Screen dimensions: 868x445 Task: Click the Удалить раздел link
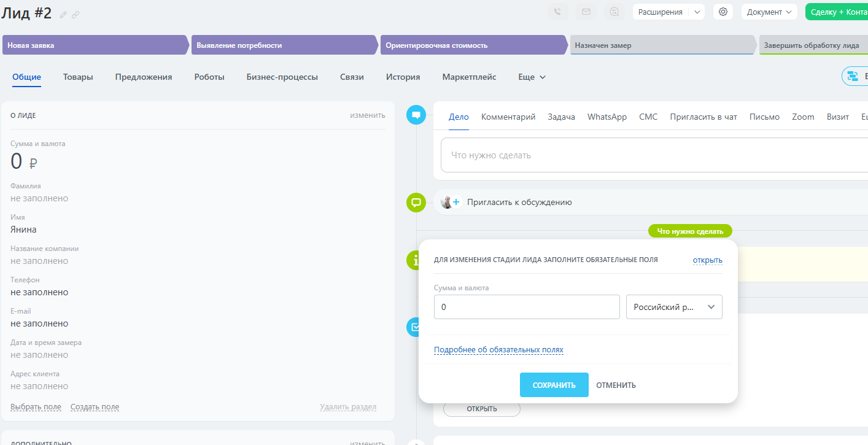pyautogui.click(x=348, y=407)
